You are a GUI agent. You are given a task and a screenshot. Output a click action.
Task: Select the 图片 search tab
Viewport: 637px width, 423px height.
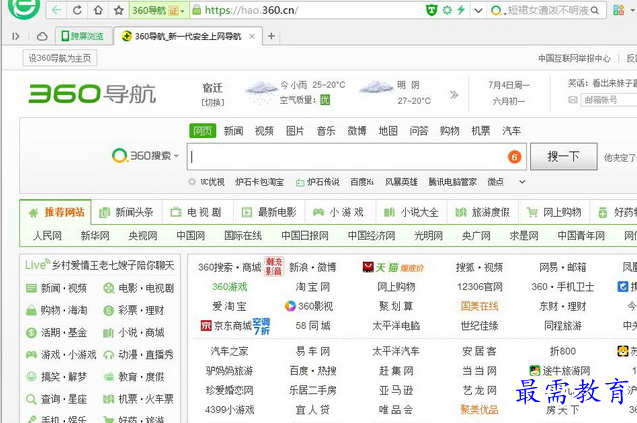295,131
